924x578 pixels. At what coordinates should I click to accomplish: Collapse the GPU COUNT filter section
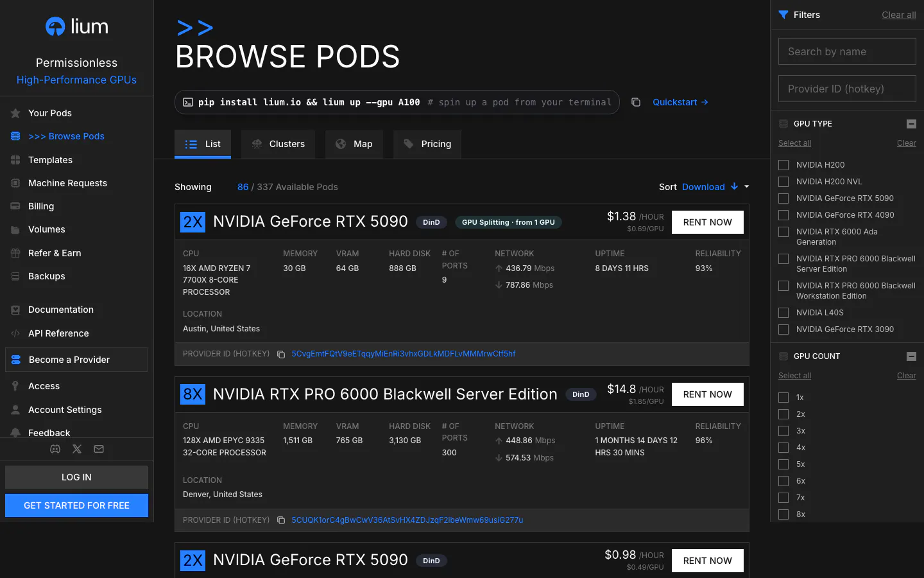[x=911, y=356]
